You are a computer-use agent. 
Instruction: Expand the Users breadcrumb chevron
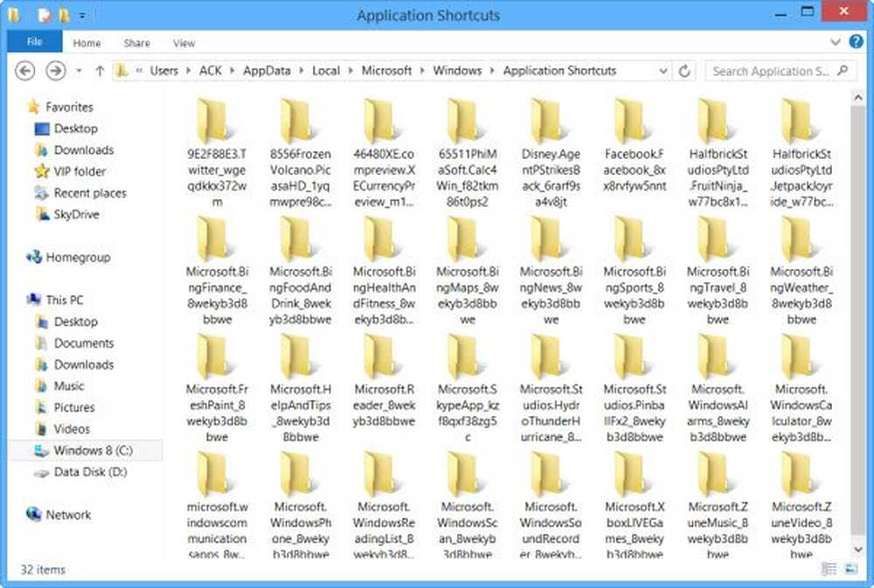[189, 71]
